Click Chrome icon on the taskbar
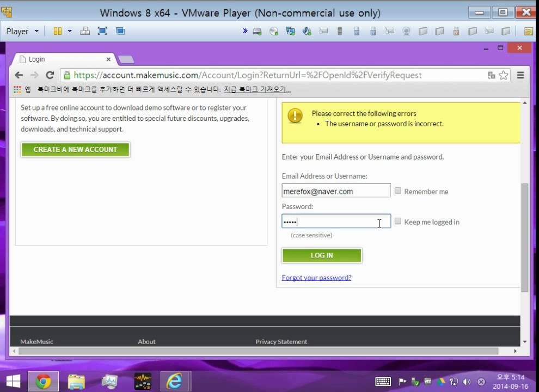The width and height of the screenshot is (539, 392). point(44,381)
